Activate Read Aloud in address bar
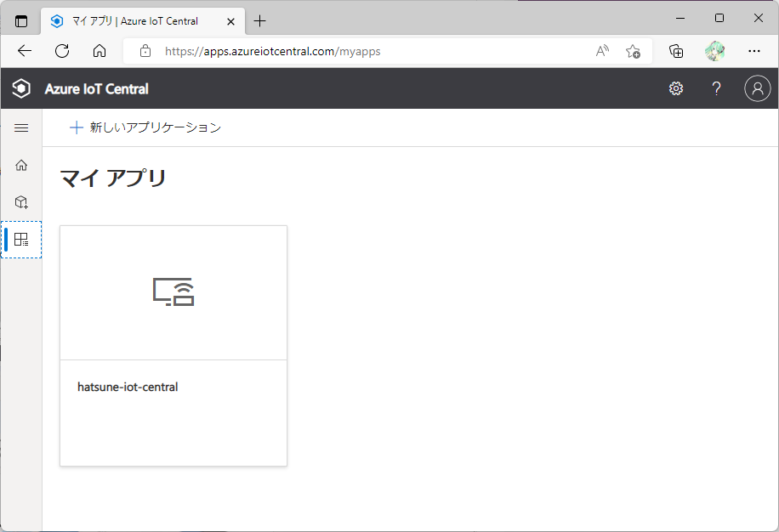This screenshot has height=532, width=779. tap(602, 51)
